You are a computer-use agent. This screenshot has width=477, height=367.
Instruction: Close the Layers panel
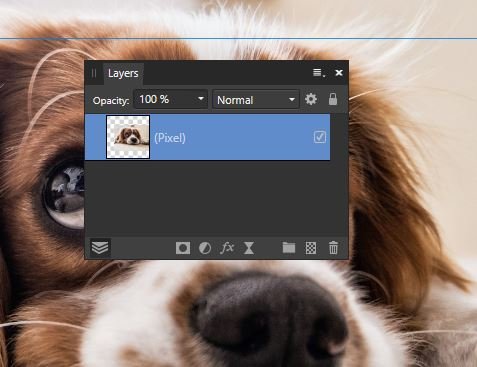click(x=339, y=73)
